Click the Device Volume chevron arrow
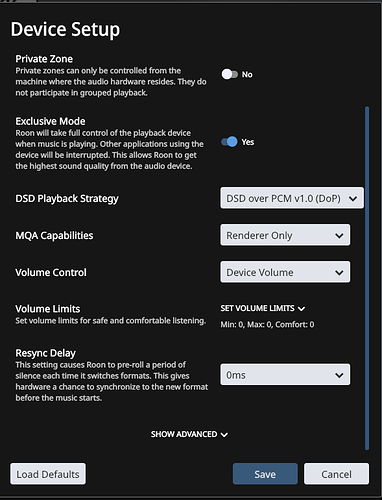 point(339,273)
